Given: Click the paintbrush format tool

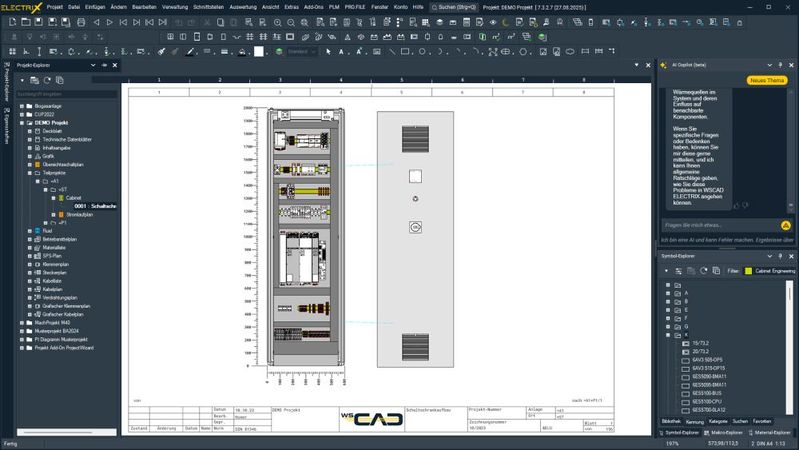Looking at the screenshot, I should (162, 51).
